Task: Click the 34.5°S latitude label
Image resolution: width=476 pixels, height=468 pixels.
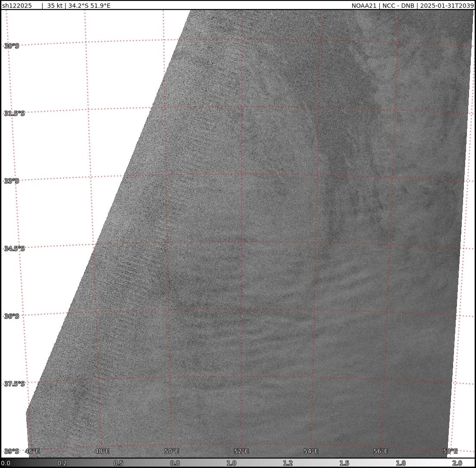Action: coord(14,249)
